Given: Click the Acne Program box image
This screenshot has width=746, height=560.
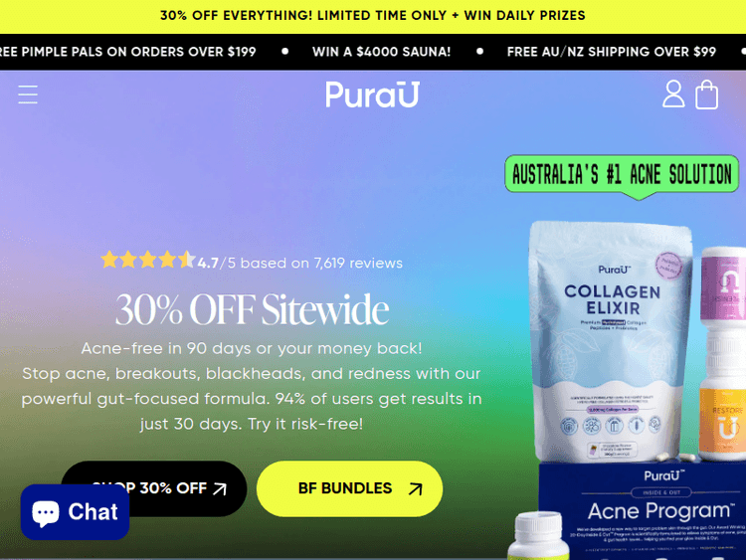Looking at the screenshot, I should [643, 510].
